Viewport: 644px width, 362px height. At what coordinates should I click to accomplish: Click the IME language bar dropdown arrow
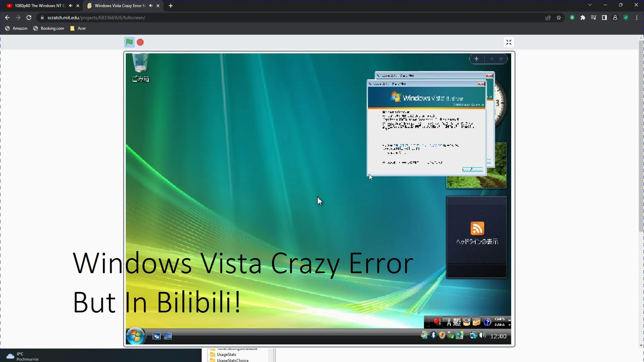click(509, 325)
